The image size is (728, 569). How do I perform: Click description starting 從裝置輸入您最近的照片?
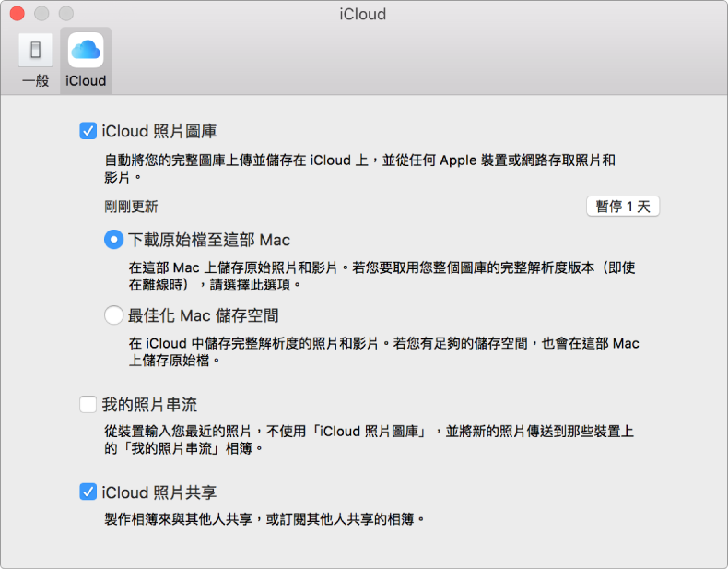pos(370,439)
